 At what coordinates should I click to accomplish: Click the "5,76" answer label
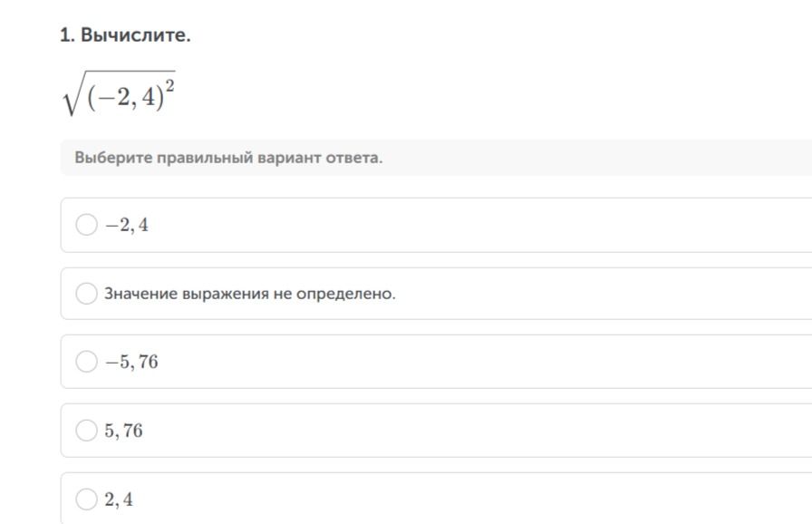124,431
